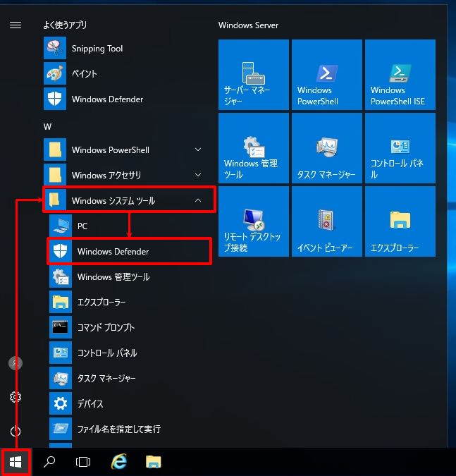
Task: Open PC under Windows システム ツール
Action: pos(129,226)
